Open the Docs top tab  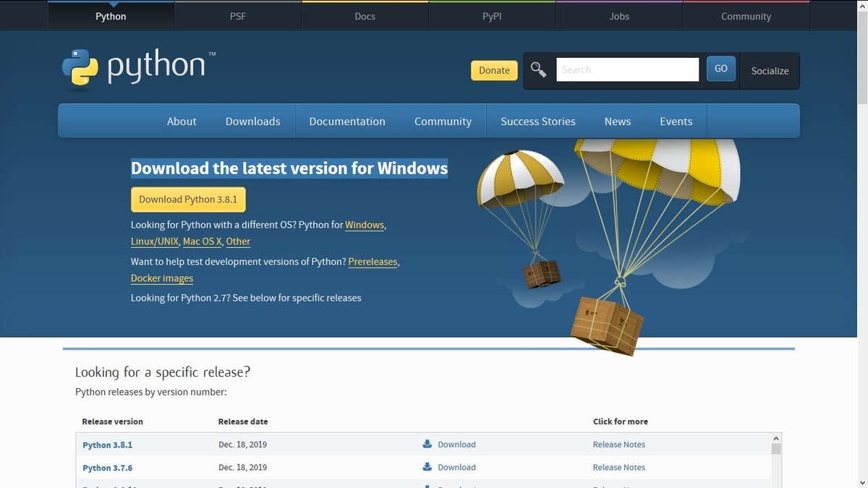tap(365, 16)
